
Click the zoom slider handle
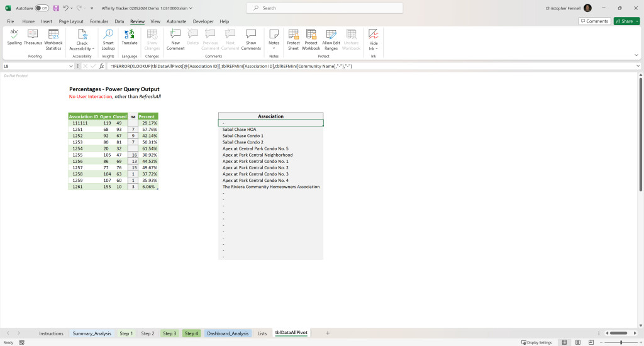pyautogui.click(x=621, y=342)
